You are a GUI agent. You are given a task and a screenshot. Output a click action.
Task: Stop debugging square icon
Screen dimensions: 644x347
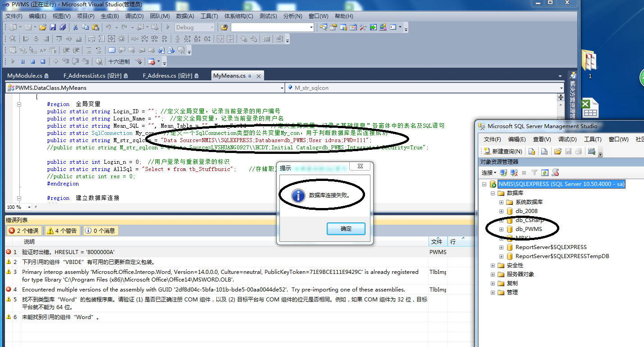click(32, 61)
